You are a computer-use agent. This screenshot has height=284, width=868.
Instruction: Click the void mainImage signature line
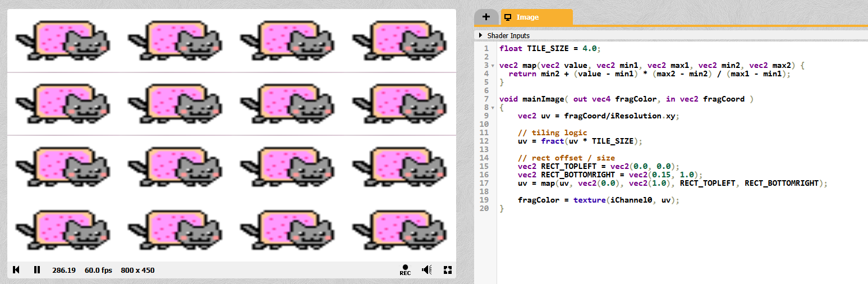[628, 99]
